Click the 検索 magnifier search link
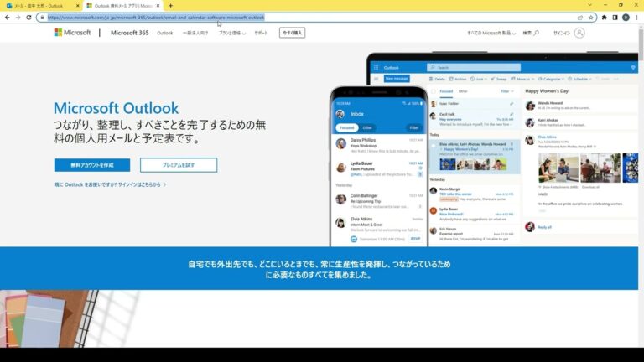The image size is (644, 362). 531,33
